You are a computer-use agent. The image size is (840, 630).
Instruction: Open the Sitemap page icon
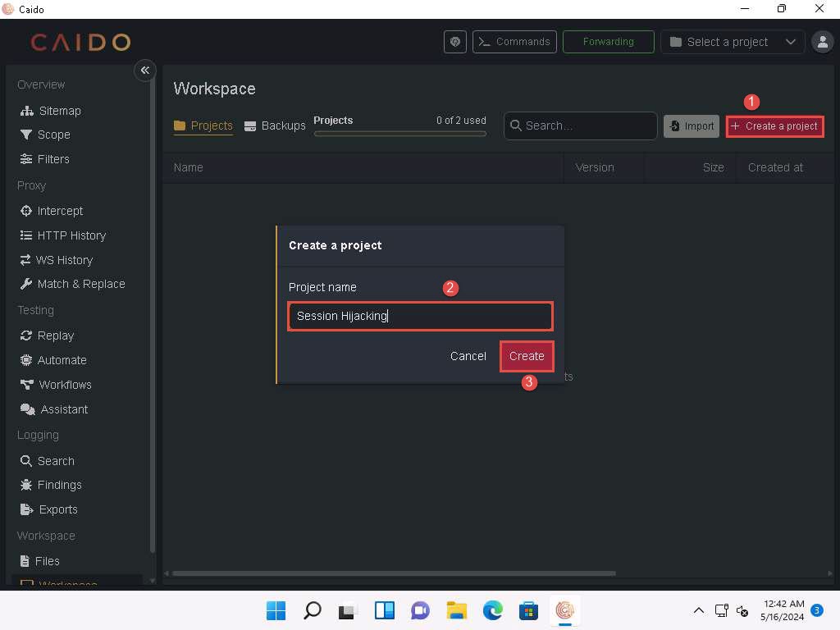pos(27,111)
